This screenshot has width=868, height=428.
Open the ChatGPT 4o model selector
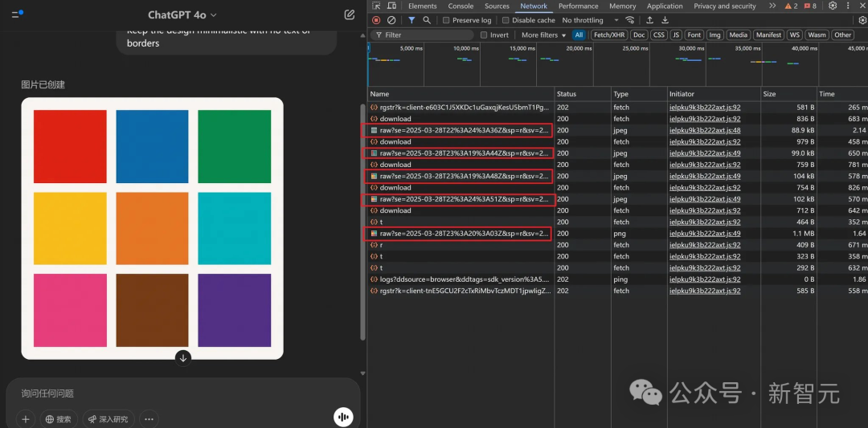[x=182, y=14]
